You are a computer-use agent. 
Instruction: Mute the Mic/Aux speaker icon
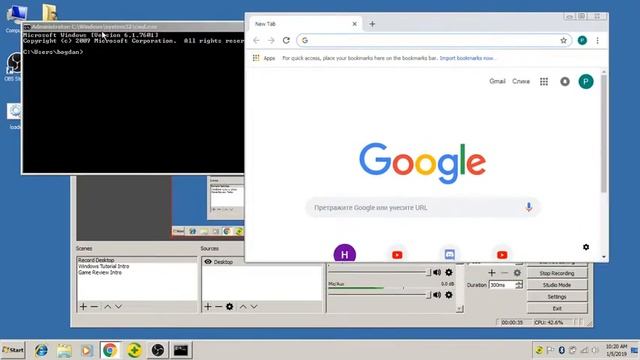[x=437, y=295]
